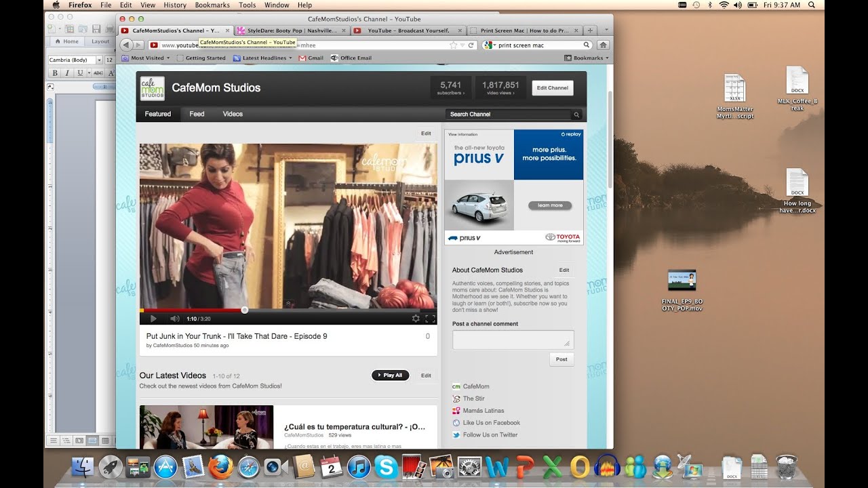Open the ¿Cuál es tu temperatura cultural? thumbnail
The image size is (868, 488).
pos(206,427)
